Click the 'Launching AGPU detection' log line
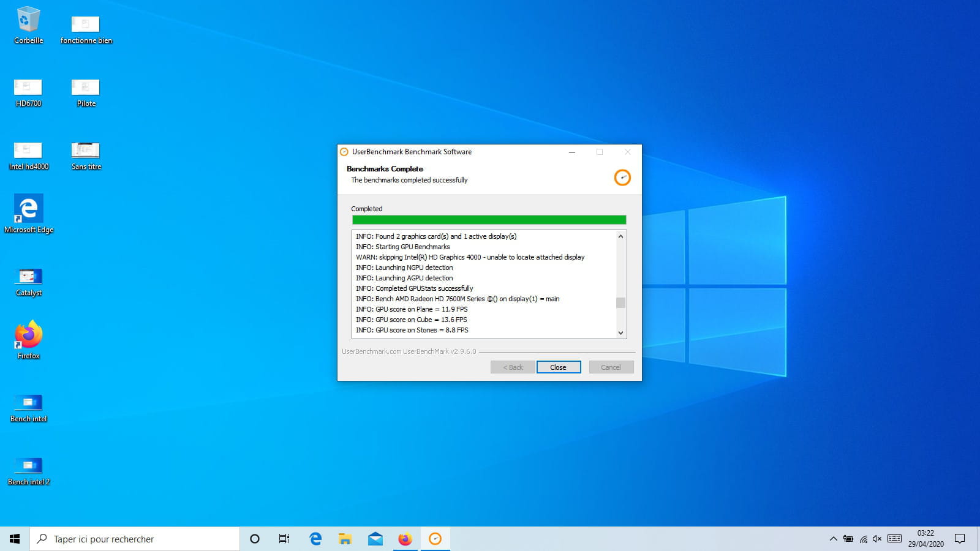This screenshot has height=551, width=980. [404, 278]
